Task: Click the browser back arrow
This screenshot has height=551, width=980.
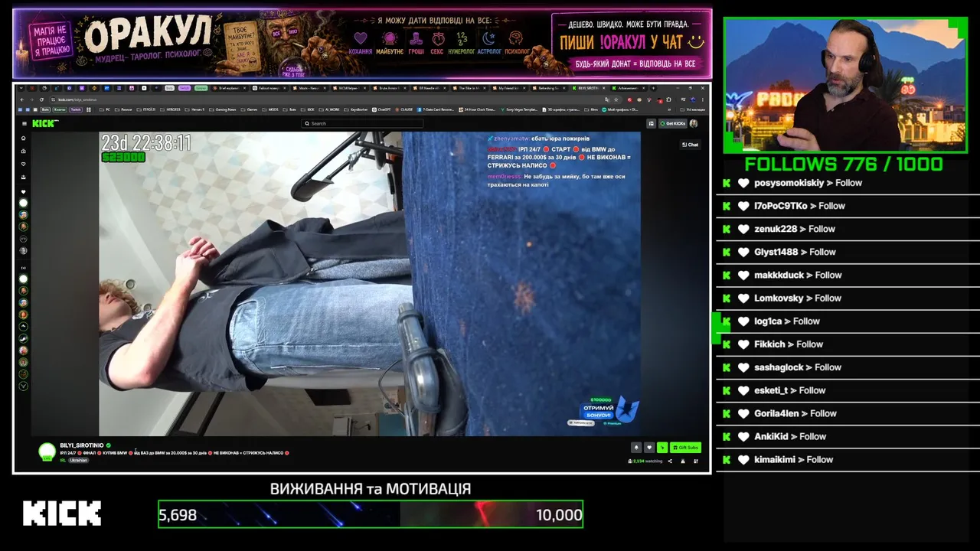Action: (21, 99)
